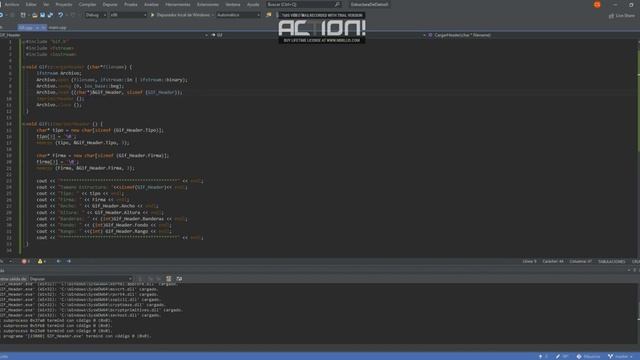Screen dimensions: 640x360
Task: Click the git branch icon in status bar
Action: pos(611,356)
